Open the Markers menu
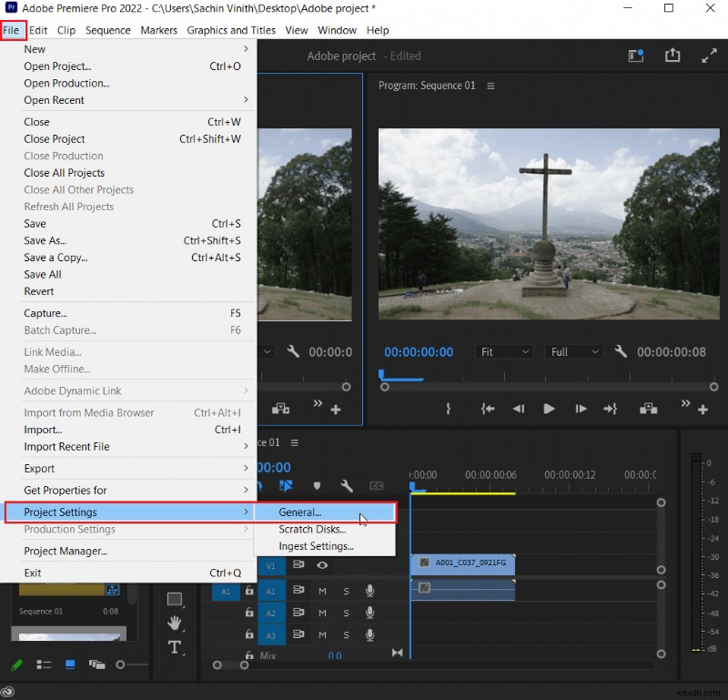 pyautogui.click(x=159, y=30)
